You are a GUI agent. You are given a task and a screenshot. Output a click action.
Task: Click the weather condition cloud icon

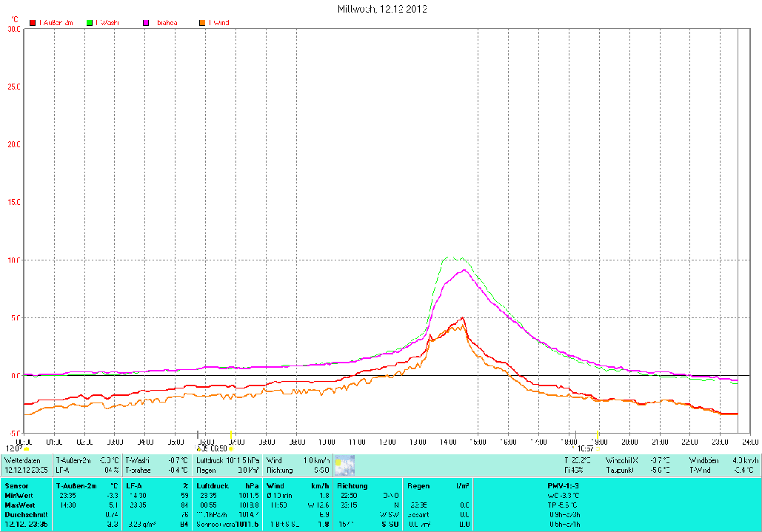pyautogui.click(x=344, y=465)
